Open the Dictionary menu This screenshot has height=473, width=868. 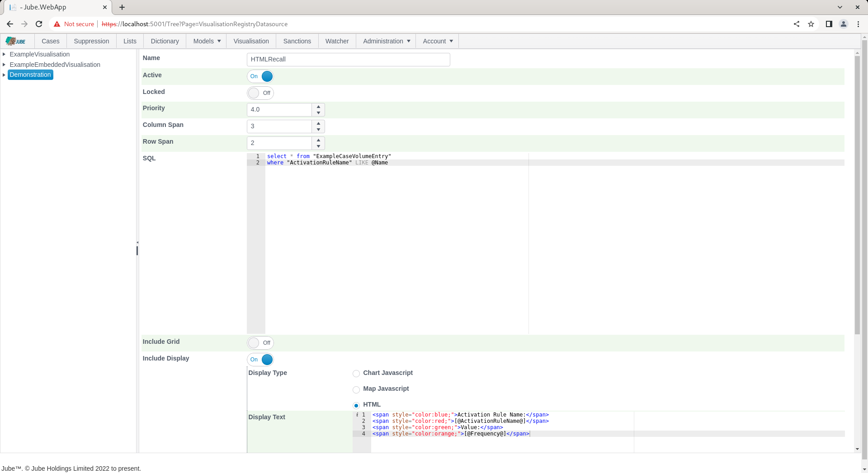tap(165, 41)
